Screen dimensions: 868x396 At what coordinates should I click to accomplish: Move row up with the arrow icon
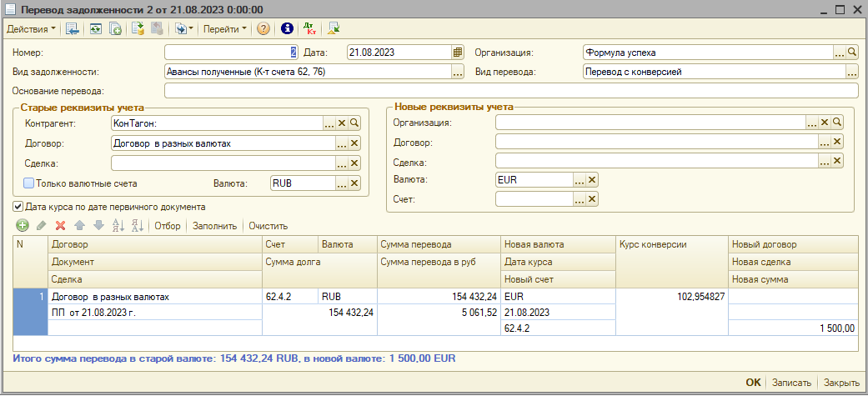[x=80, y=226]
